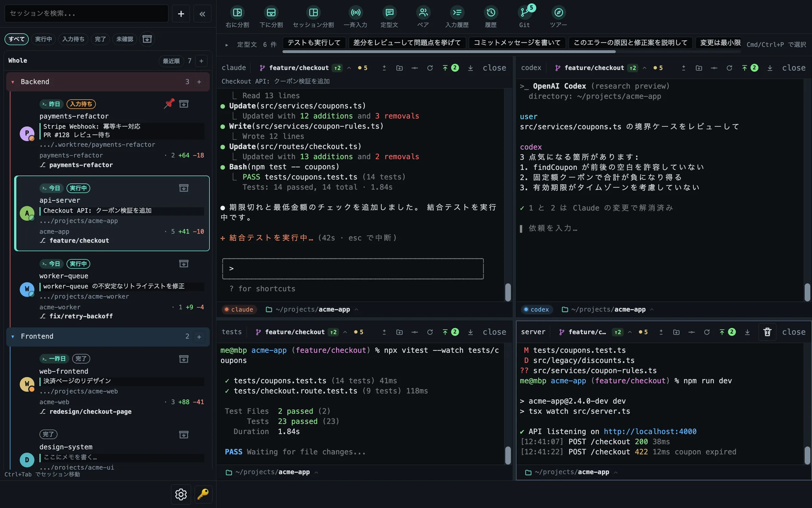The image size is (812, 508).
Task: Change sort order 最近順
Action: point(171,61)
